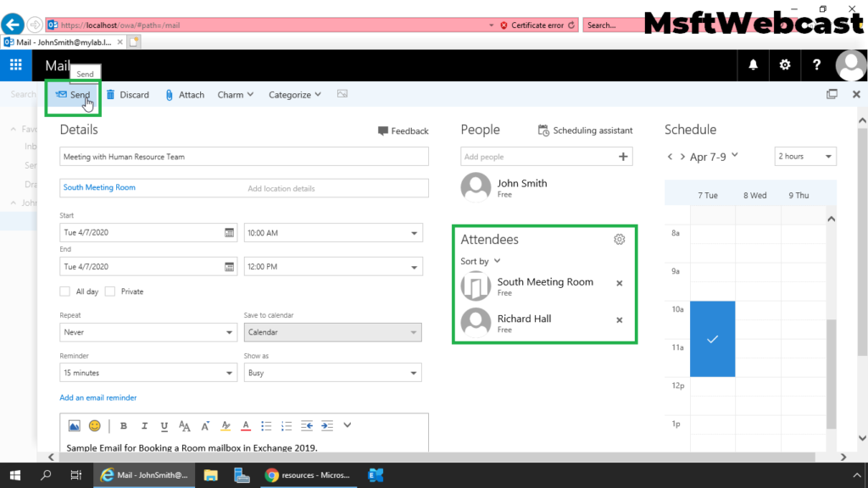Go back in the browser
This screenshot has width=868, height=488.
pyautogui.click(x=13, y=25)
